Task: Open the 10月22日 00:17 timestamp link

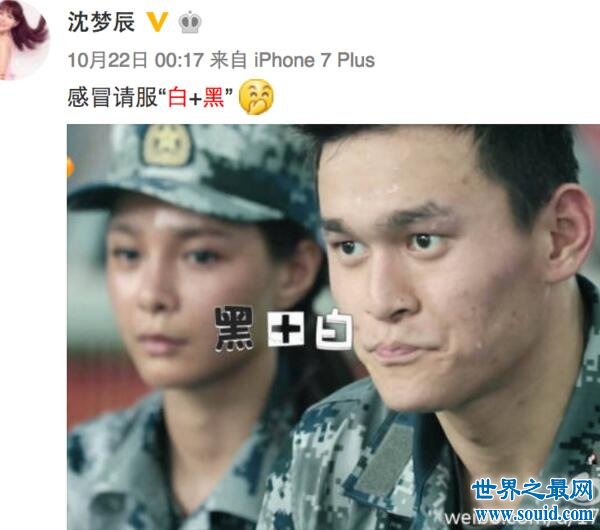Action: coord(135,60)
